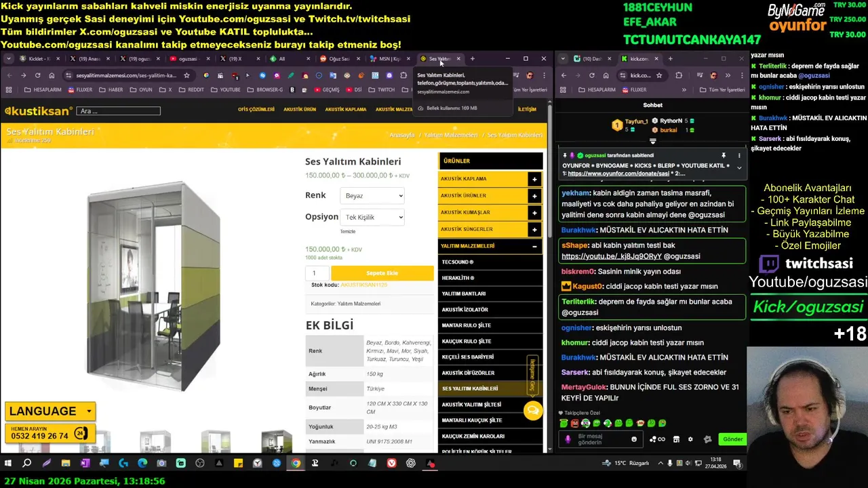868x488 pixels.
Task: Open the youtu.be link in sShape's message
Action: point(612,256)
